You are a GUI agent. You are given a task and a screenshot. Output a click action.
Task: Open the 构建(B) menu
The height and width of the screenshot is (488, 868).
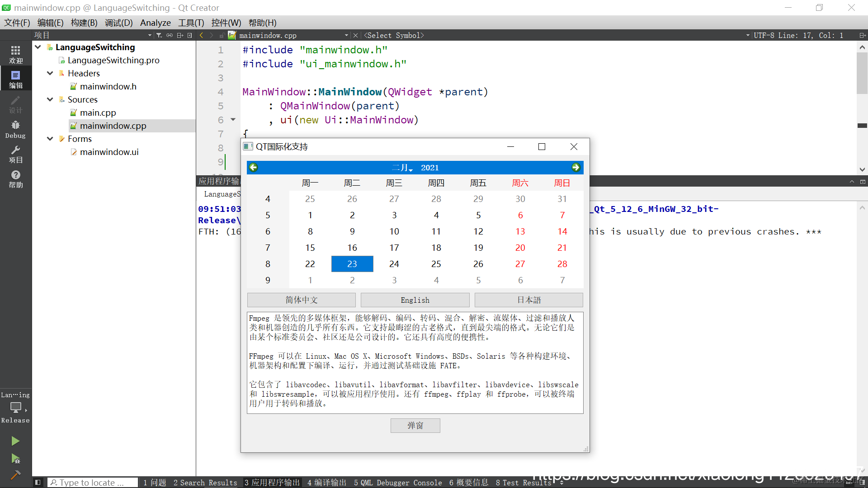84,23
